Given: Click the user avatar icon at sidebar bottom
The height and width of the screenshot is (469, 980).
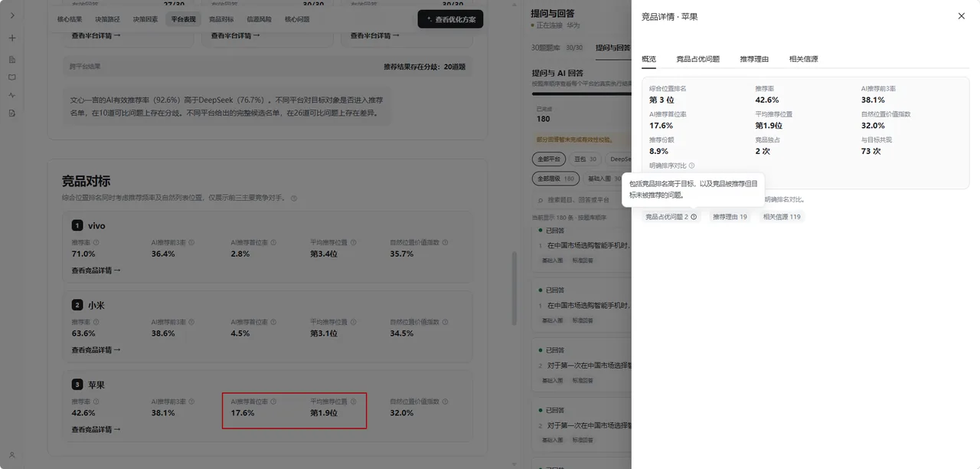Looking at the screenshot, I should [x=12, y=455].
